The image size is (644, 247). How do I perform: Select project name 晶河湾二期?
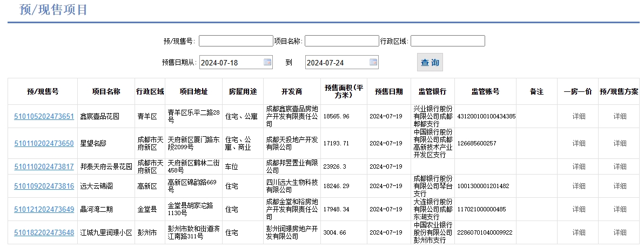pos(97,210)
